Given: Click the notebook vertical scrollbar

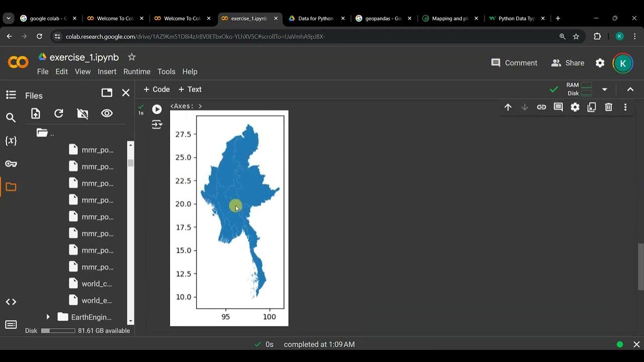Looking at the screenshot, I should [640, 266].
